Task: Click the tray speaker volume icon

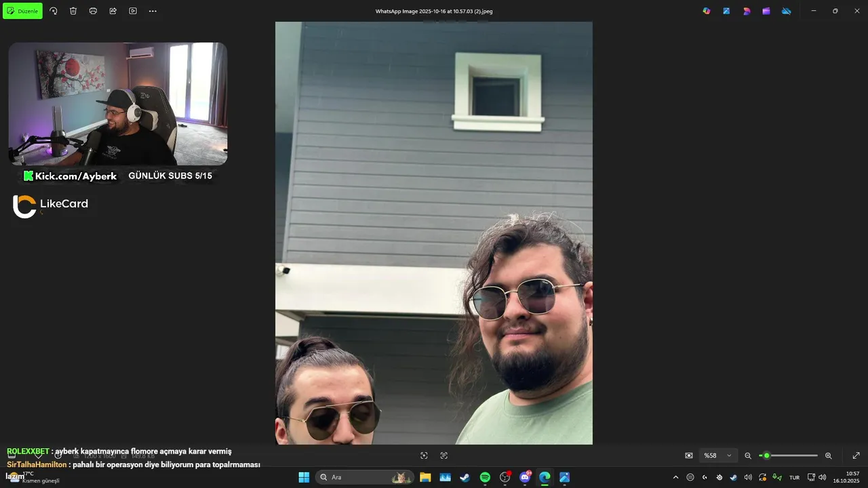Action: pyautogui.click(x=748, y=477)
